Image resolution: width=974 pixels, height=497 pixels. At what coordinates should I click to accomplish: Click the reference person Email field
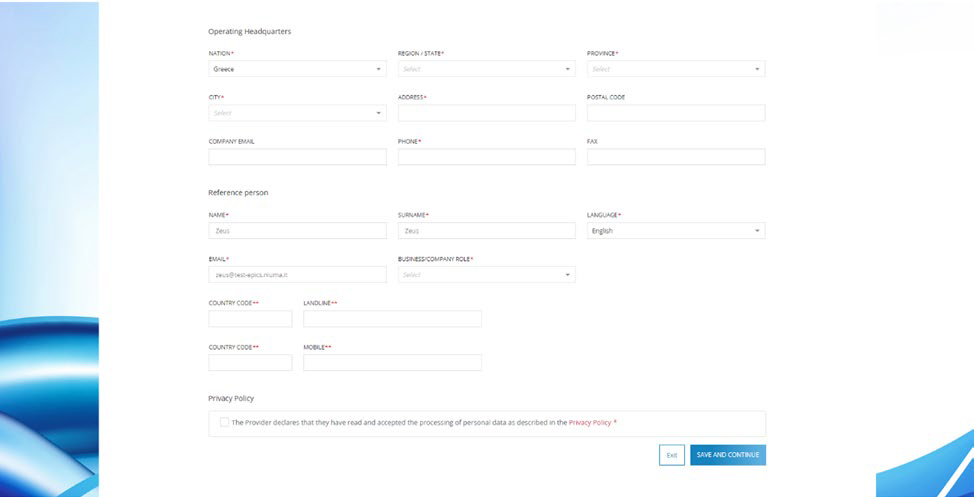[x=297, y=275]
